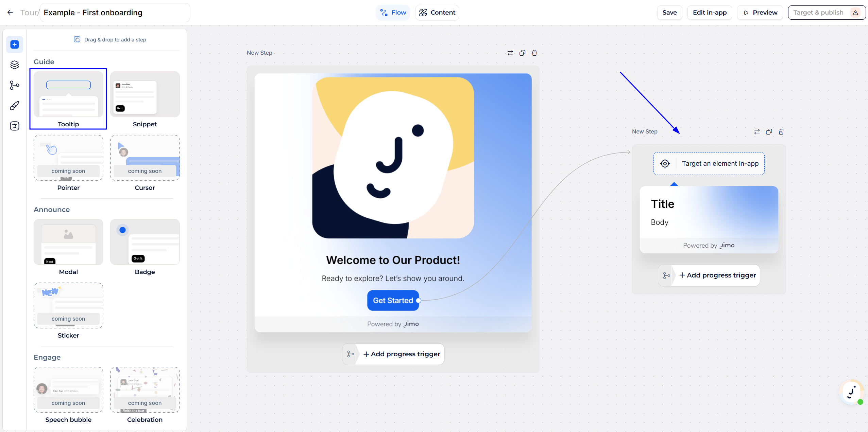Switch to the Content tab
Screen dimensions: 868x432
tap(437, 13)
